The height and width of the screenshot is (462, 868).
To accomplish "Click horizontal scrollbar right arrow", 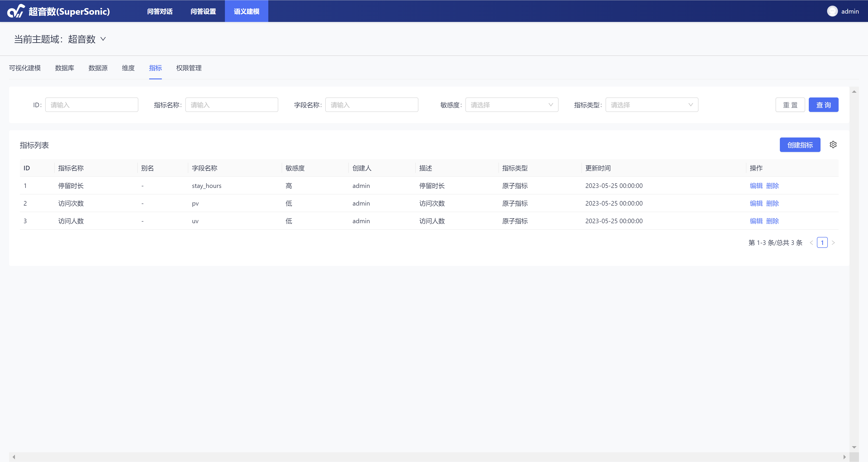I will click(x=844, y=457).
